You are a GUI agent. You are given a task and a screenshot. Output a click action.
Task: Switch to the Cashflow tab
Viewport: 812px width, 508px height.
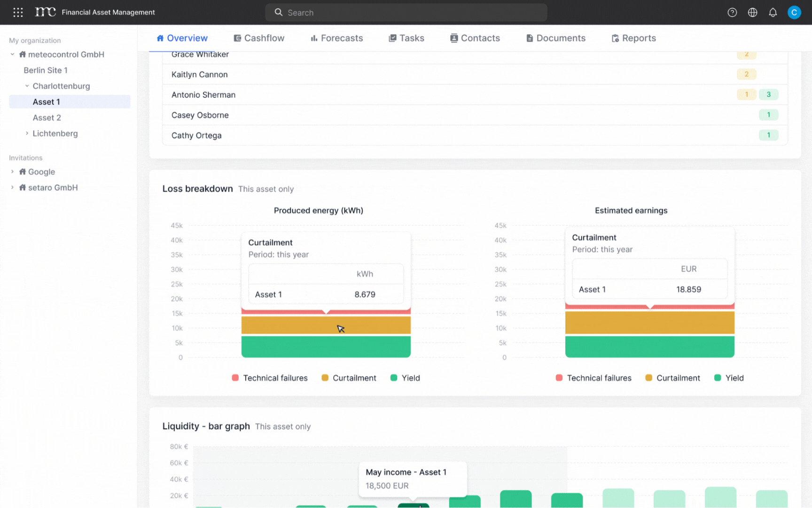pos(259,38)
